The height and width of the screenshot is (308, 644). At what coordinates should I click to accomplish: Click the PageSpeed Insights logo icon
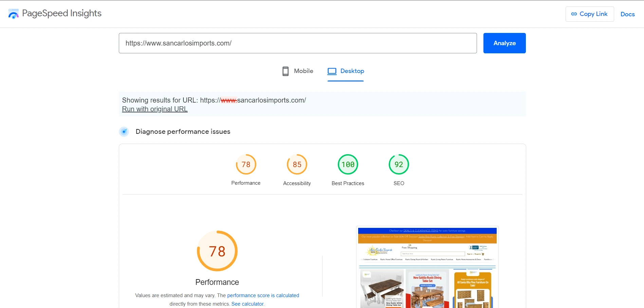coord(13,14)
